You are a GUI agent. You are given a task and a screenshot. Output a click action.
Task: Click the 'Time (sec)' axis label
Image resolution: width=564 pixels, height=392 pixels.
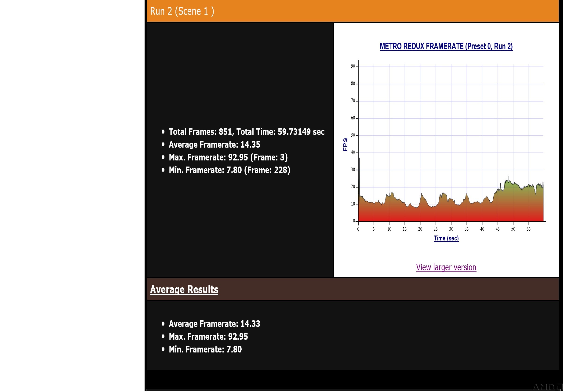(447, 239)
